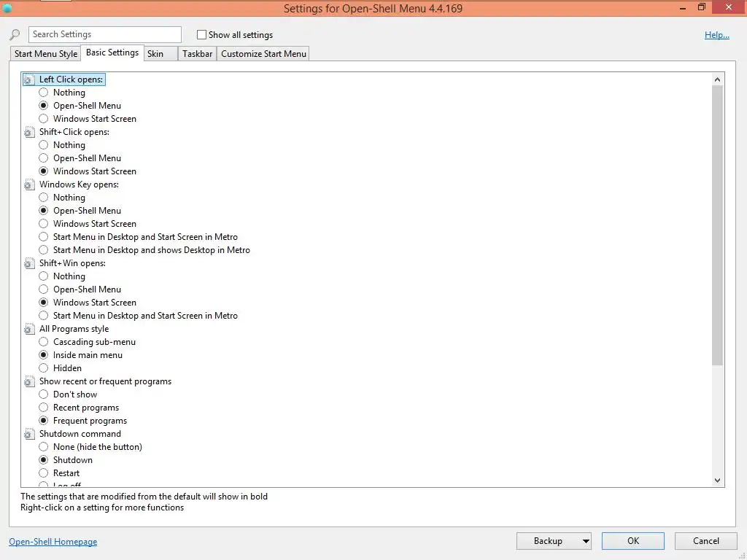Visit the Open-Shell Homepage link
Image resolution: width=747 pixels, height=560 pixels.
[x=53, y=542]
